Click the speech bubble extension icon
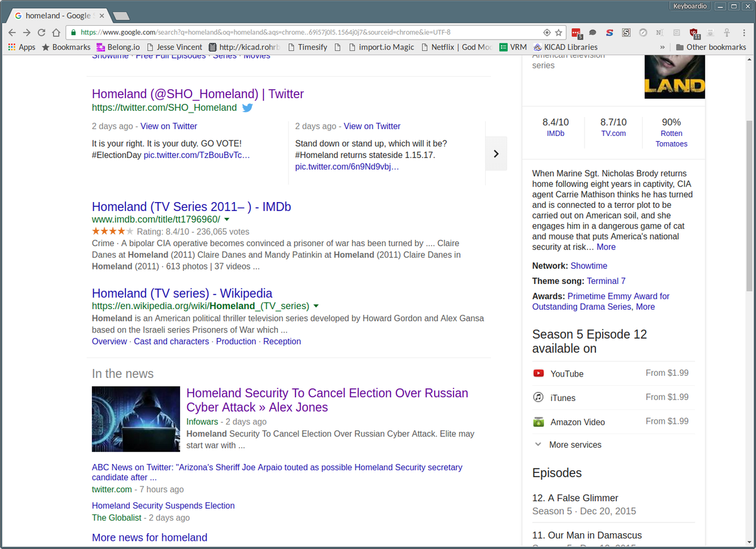This screenshot has width=756, height=549. click(x=593, y=32)
